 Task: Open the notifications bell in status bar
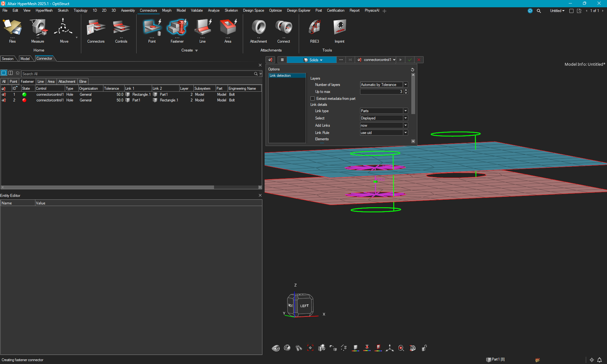click(599, 360)
